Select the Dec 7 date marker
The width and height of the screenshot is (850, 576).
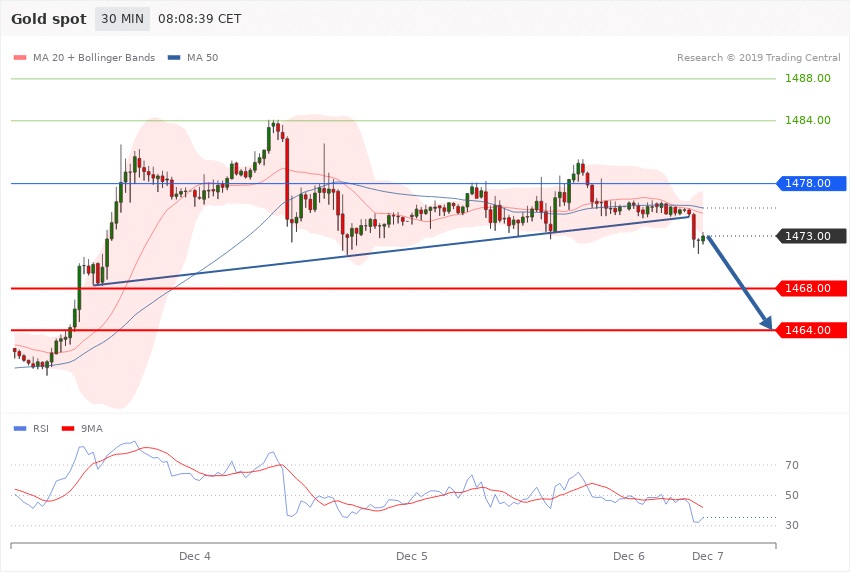click(x=708, y=555)
